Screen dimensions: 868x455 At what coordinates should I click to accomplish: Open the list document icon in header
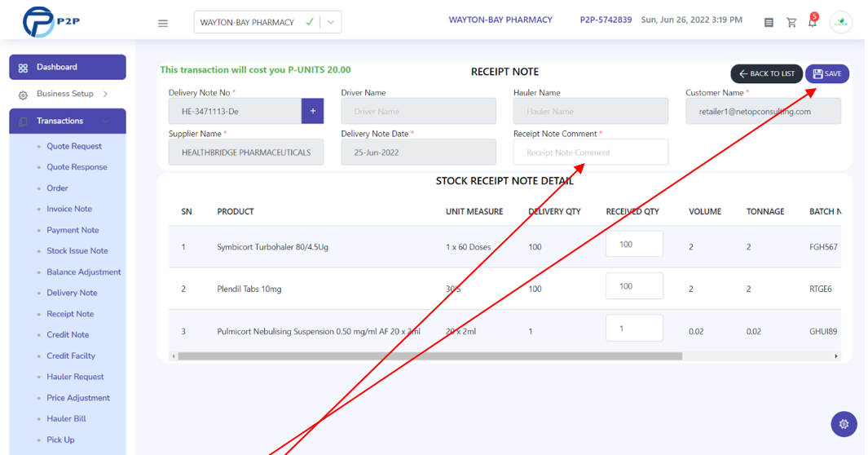[x=769, y=23]
